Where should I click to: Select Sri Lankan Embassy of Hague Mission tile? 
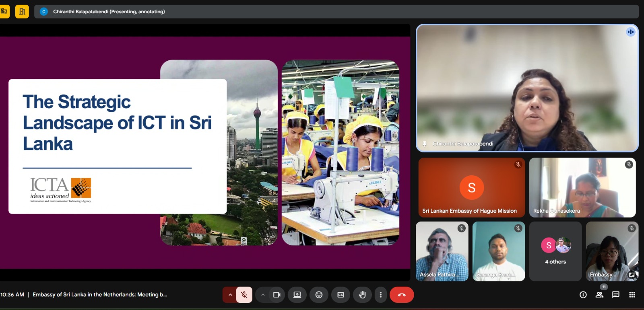click(x=471, y=187)
